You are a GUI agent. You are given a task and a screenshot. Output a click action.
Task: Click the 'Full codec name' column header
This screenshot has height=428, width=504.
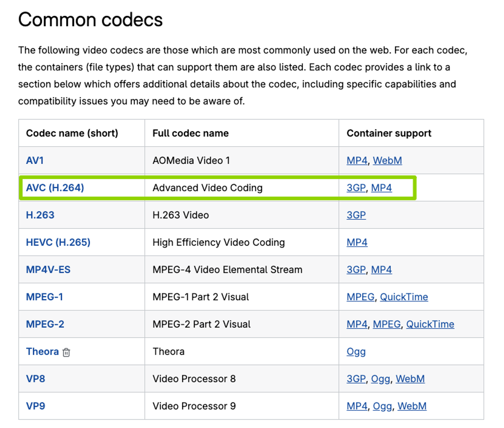[191, 133]
